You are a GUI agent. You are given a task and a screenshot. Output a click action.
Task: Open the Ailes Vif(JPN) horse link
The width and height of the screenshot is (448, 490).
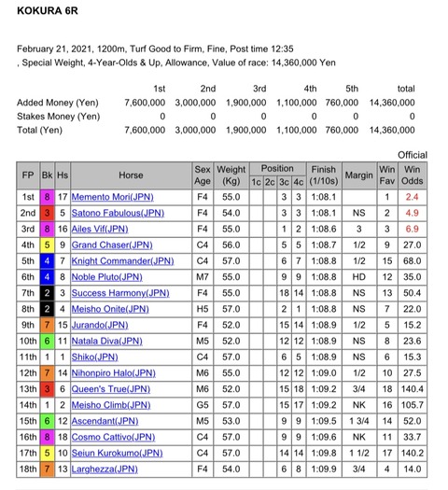click(100, 229)
